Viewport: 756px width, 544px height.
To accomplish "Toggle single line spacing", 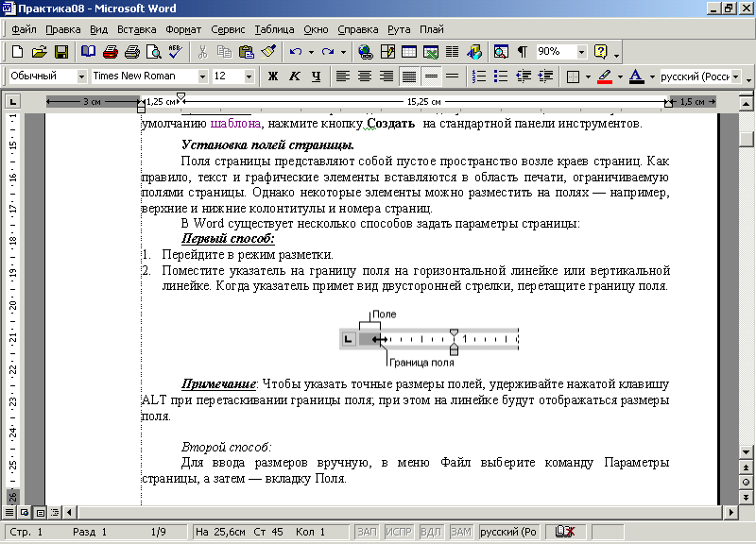I will [431, 76].
